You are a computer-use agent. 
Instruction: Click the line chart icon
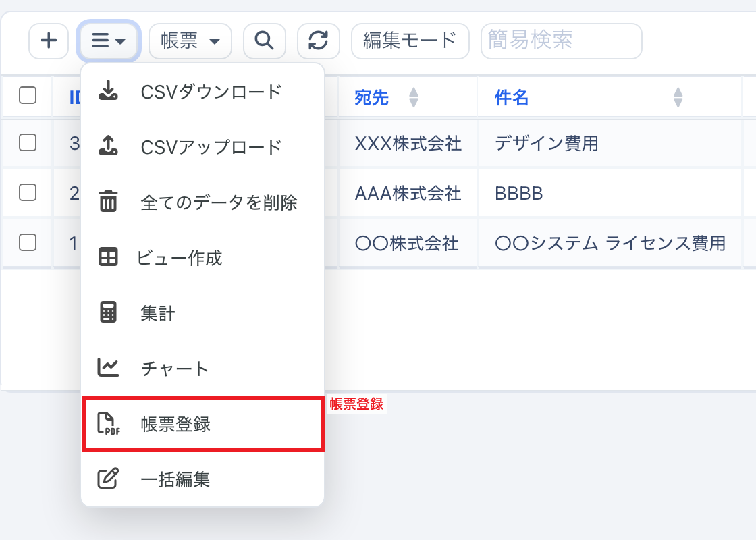108,367
